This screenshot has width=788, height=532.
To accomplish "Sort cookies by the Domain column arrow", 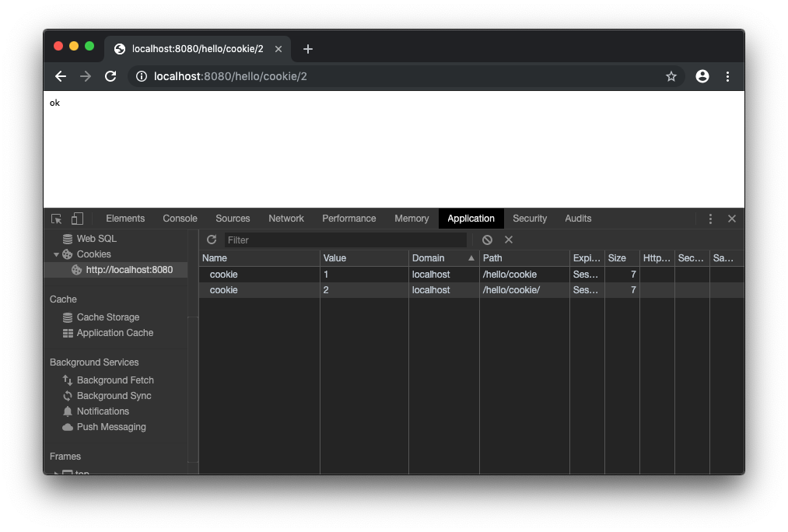I will point(471,258).
